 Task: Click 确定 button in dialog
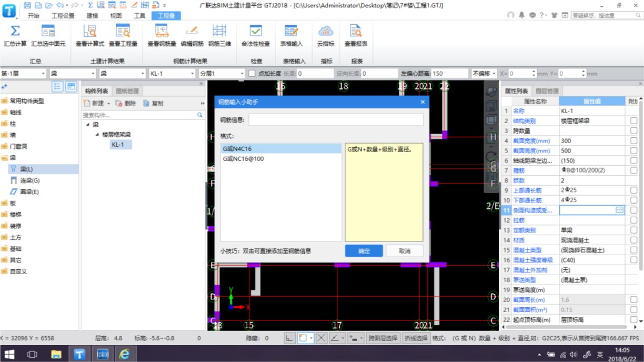point(364,251)
